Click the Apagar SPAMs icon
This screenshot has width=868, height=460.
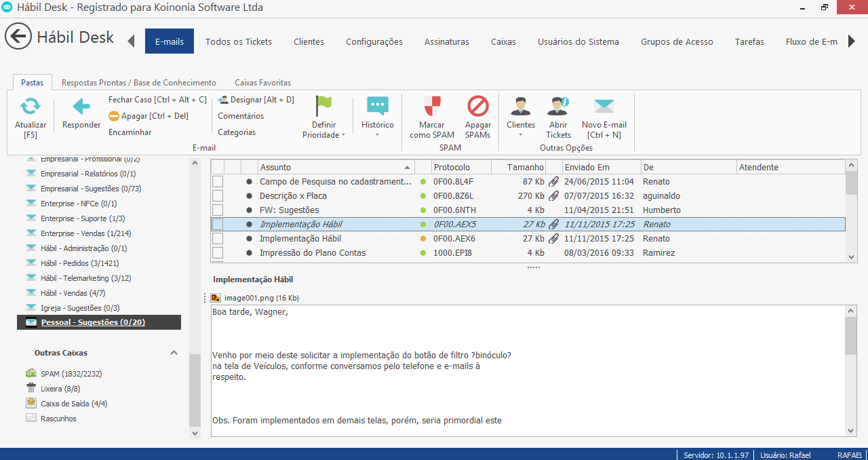(x=478, y=107)
